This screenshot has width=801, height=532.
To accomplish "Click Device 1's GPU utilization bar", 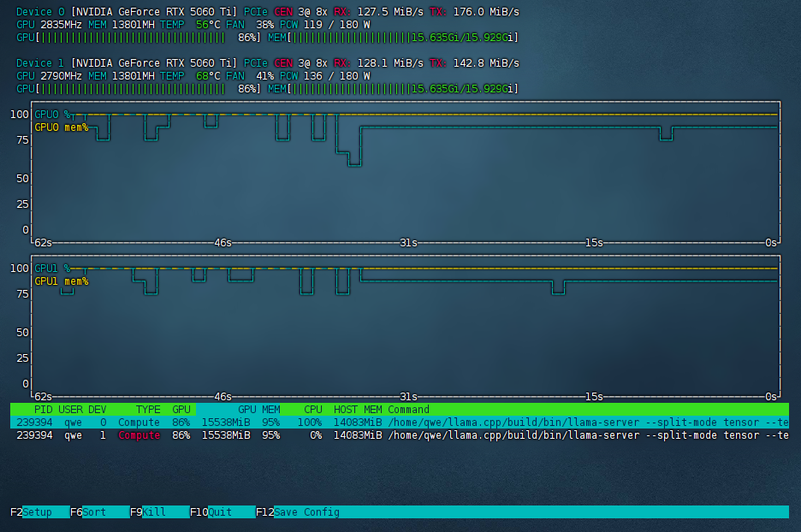I will click(x=139, y=89).
